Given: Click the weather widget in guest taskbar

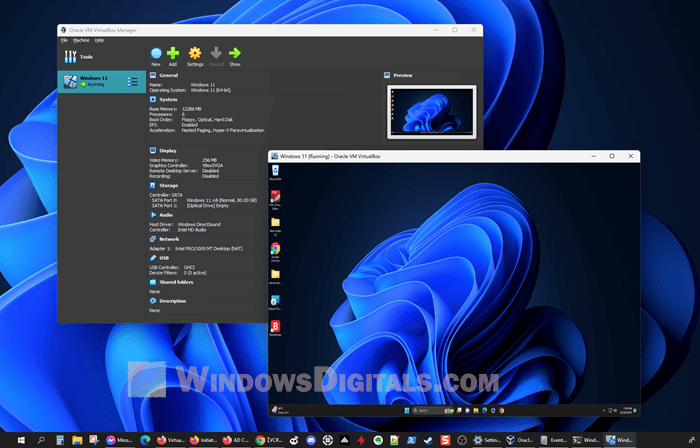Looking at the screenshot, I should 279,411.
